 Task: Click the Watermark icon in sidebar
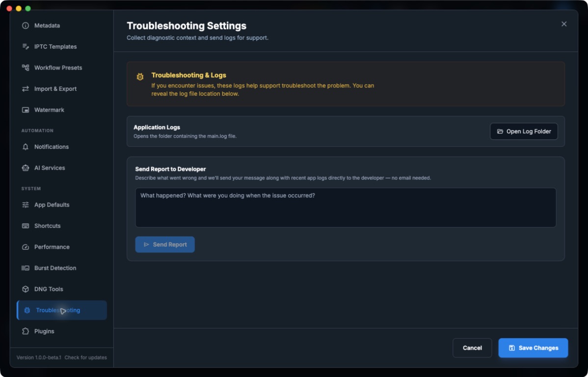pyautogui.click(x=26, y=110)
